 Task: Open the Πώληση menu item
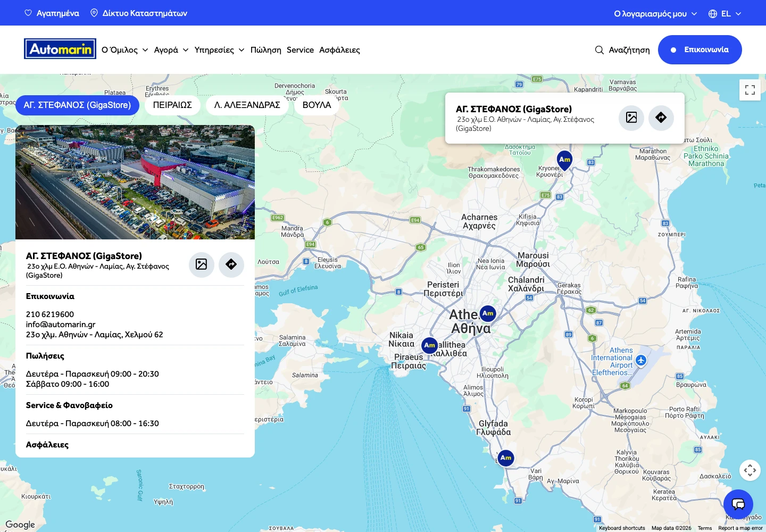point(266,50)
